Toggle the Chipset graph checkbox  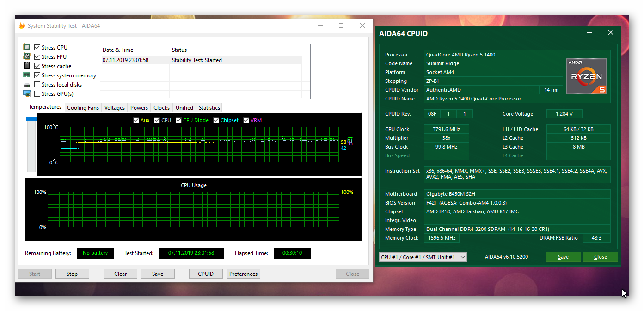pyautogui.click(x=216, y=120)
